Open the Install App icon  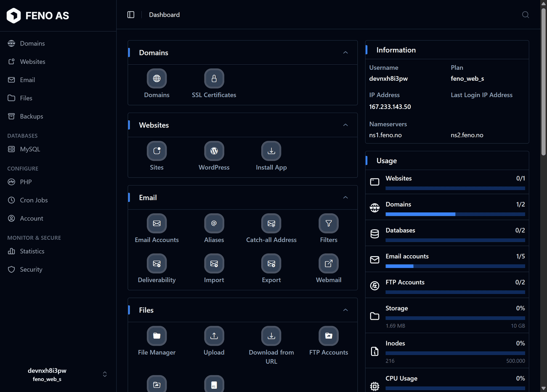[271, 151]
